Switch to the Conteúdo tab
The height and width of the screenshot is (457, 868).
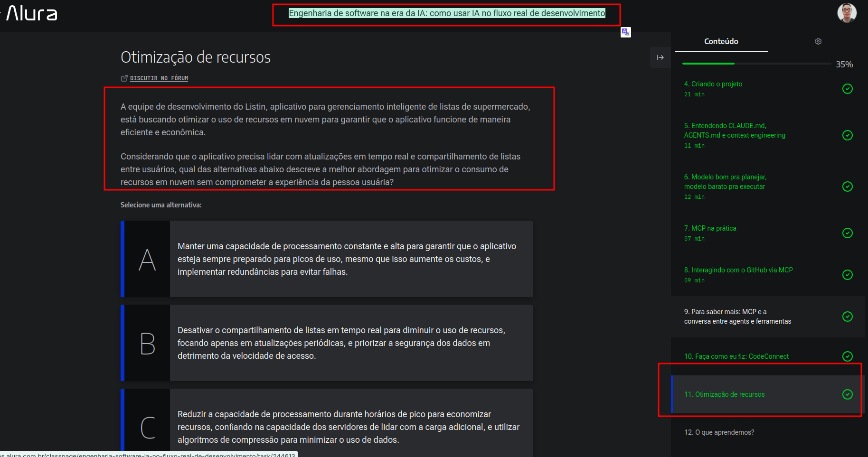pyautogui.click(x=721, y=41)
